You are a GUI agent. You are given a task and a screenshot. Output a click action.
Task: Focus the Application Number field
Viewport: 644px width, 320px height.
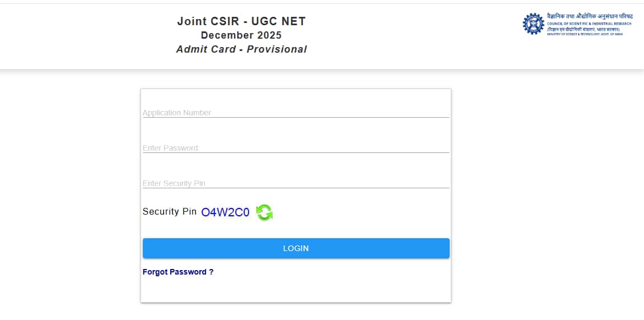[296, 112]
